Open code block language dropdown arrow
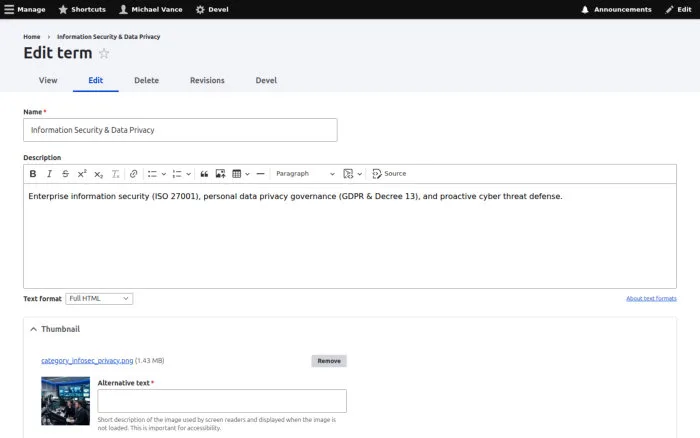700x438 pixels. [360, 174]
